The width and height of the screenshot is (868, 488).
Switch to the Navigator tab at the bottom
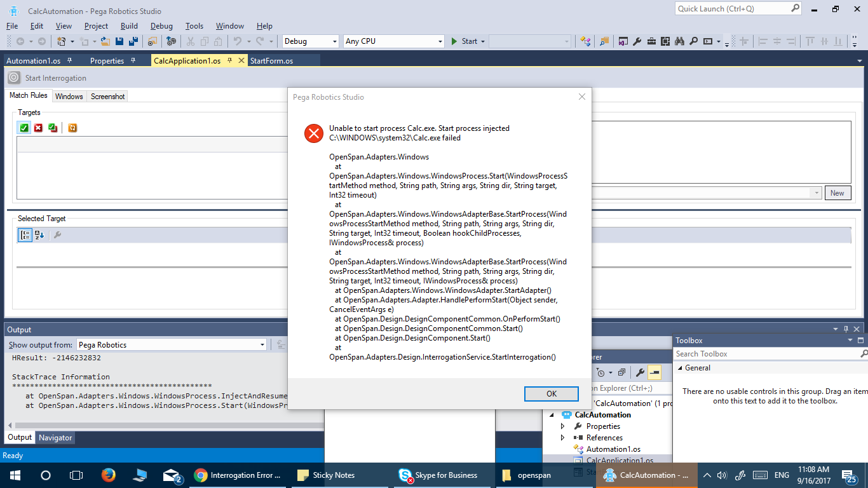click(55, 437)
